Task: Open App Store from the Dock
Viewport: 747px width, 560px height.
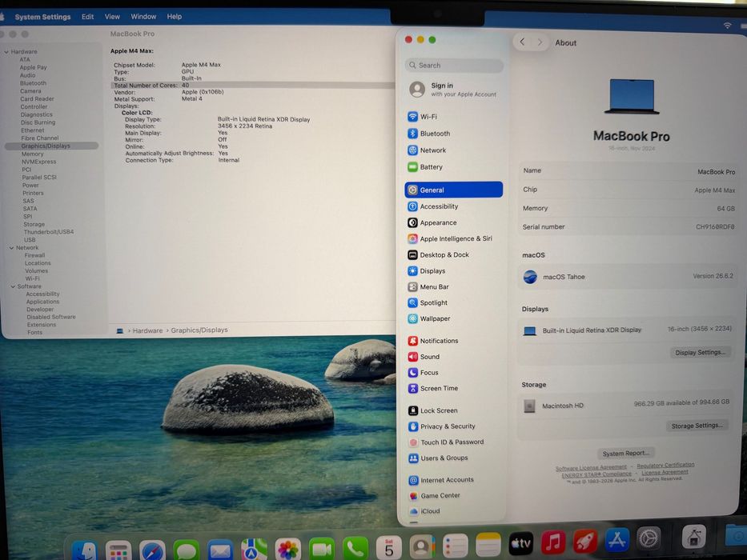Action: click(x=617, y=541)
